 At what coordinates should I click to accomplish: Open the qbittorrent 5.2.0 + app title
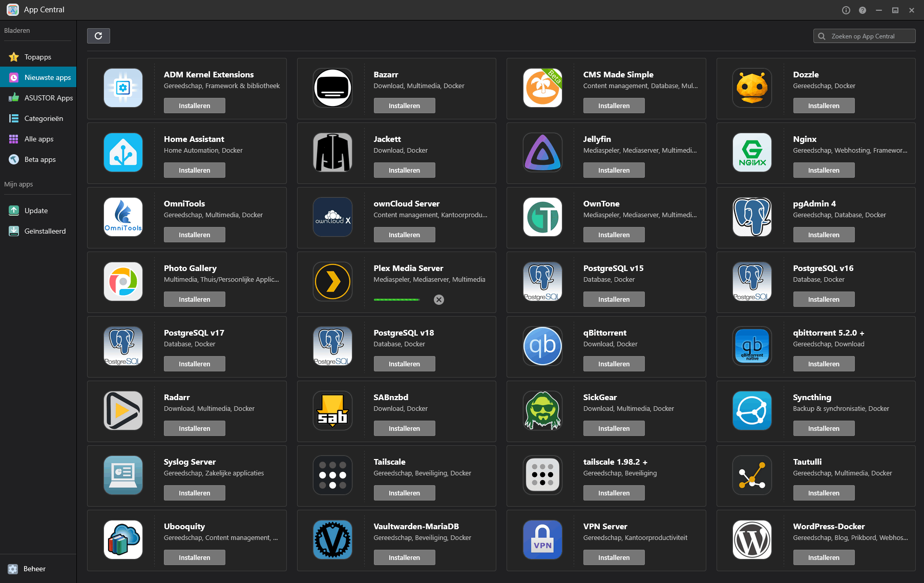(x=828, y=332)
